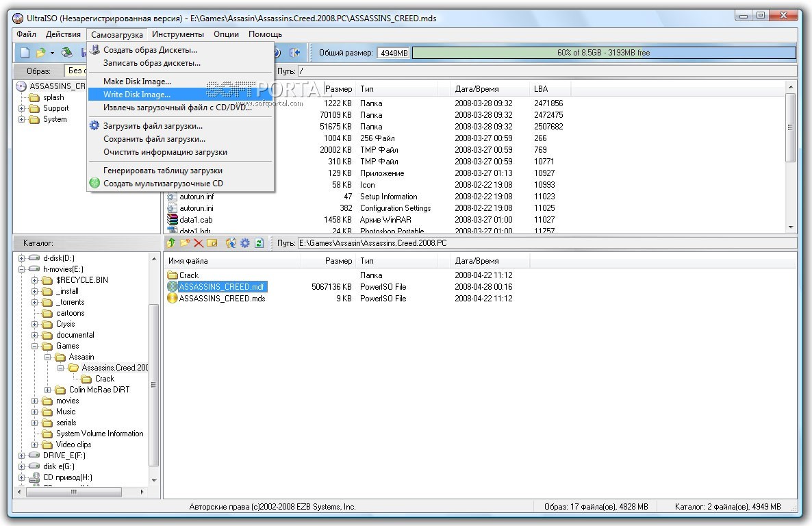
Task: Create new folder icon in catalog toolbar
Action: pyautogui.click(x=184, y=242)
